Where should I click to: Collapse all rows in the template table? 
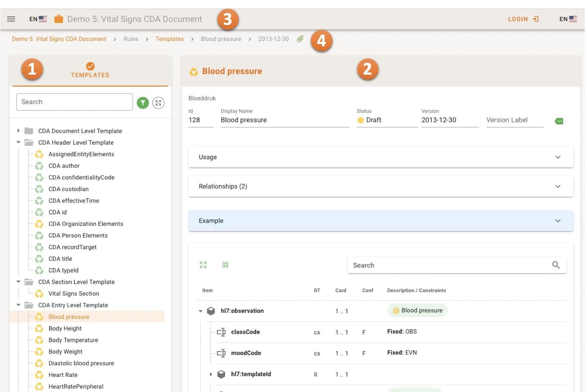point(225,265)
